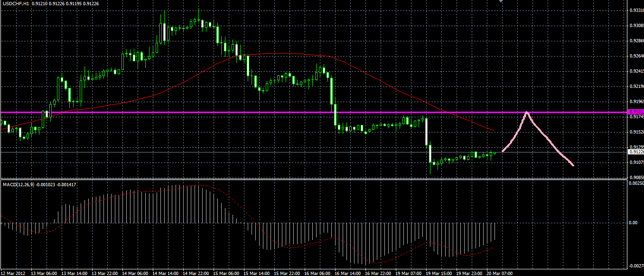The width and height of the screenshot is (644, 276).
Task: Click the 20 Mar 07:00 time label
Action: pyautogui.click(x=499, y=273)
